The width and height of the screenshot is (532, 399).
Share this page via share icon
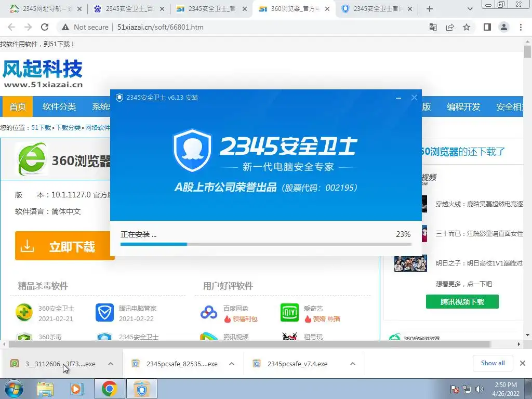450,27
